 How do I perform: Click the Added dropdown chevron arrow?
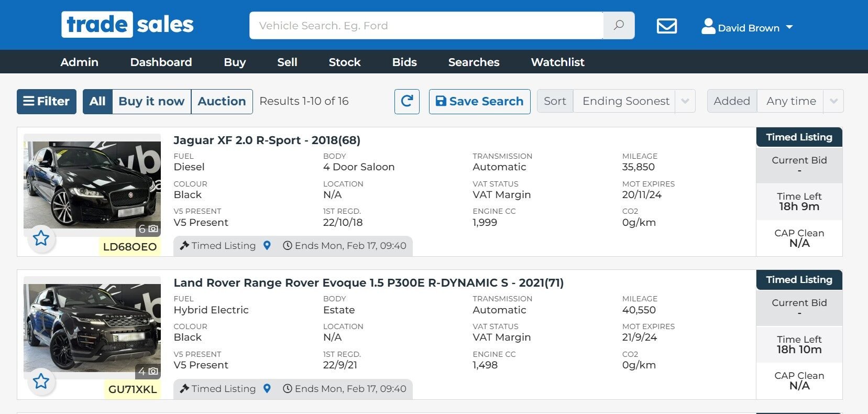click(x=833, y=101)
